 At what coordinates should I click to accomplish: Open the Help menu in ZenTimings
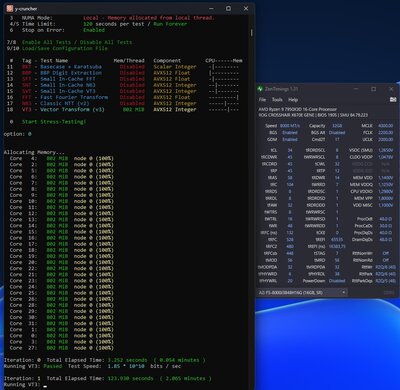click(x=293, y=100)
